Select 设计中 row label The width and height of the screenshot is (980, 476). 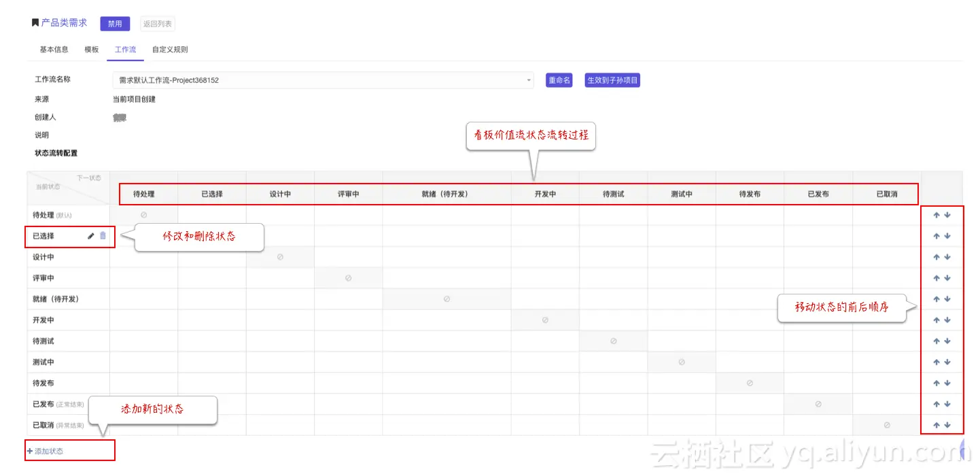click(43, 257)
